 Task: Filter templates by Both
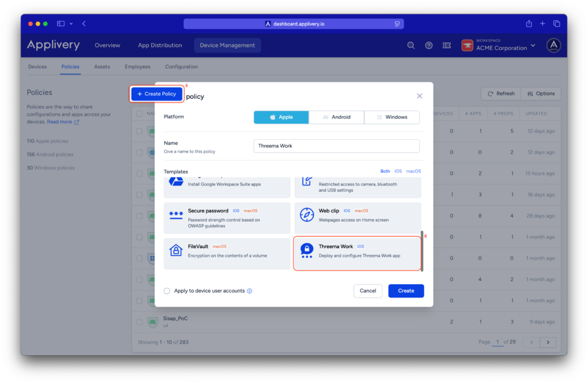385,171
